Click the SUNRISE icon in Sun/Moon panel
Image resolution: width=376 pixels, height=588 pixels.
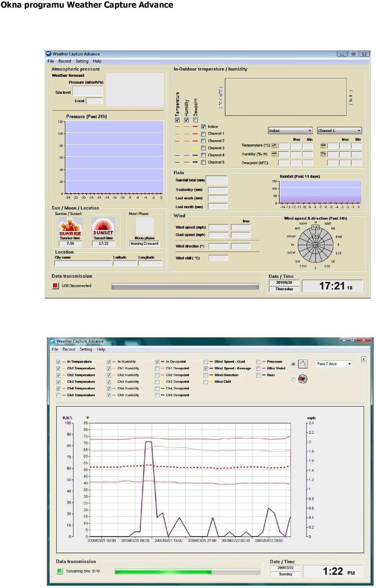coord(70,226)
